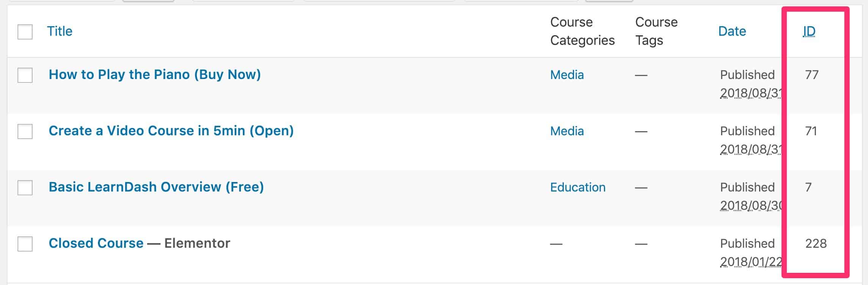Filter by the Media category on the piano course
The image size is (868, 285).
[566, 75]
